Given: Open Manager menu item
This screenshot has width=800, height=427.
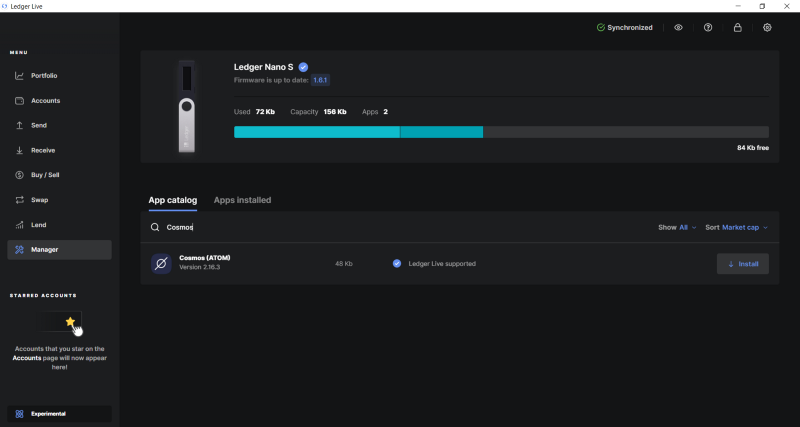Looking at the screenshot, I should point(60,250).
